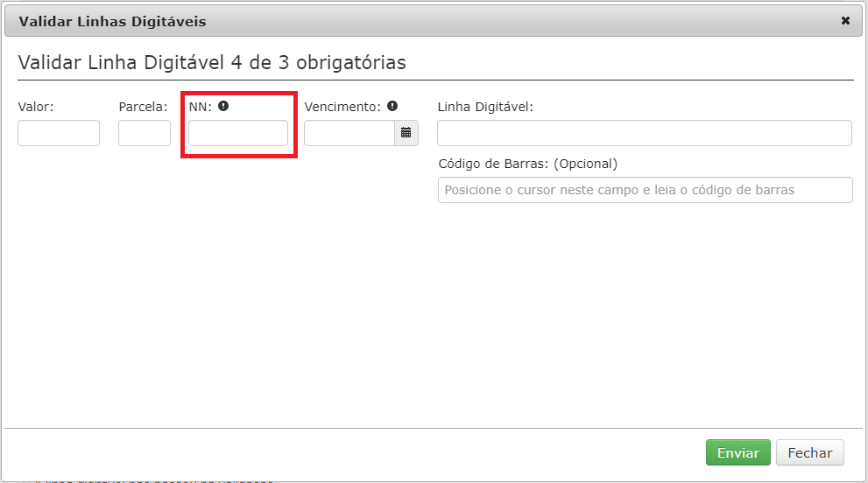Select the NN text field
The height and width of the screenshot is (483, 868).
click(x=238, y=133)
